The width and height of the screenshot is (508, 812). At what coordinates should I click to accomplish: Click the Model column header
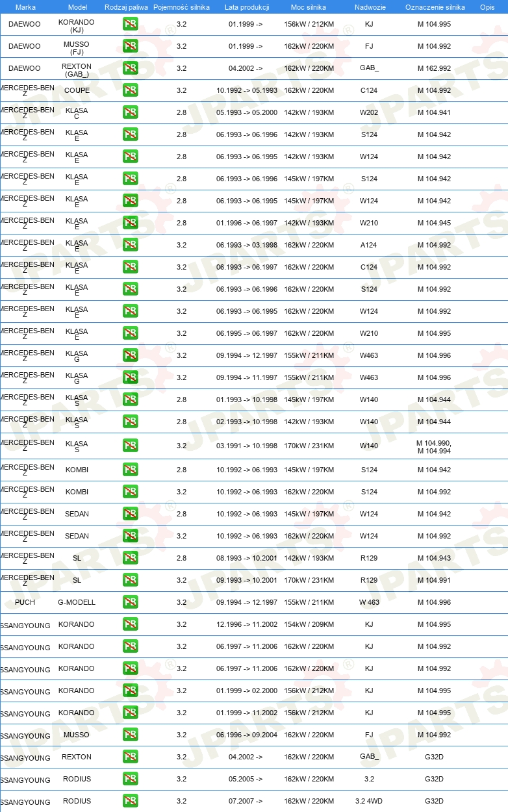tap(77, 7)
